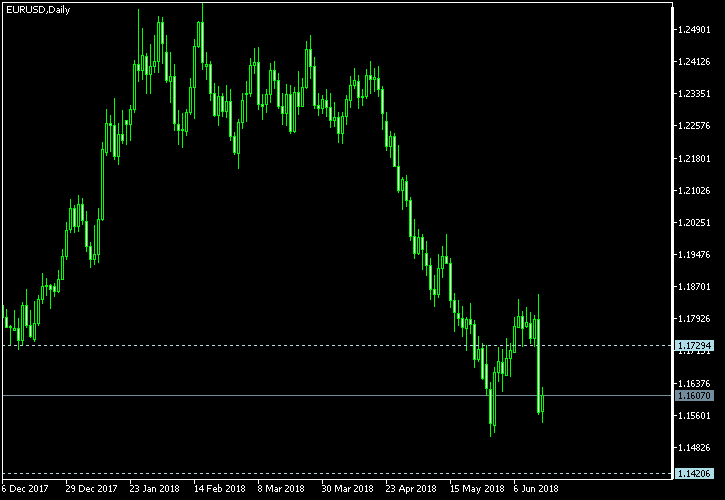Select the dashed horizontal line at 1.14206
Viewport: 725px width, 500px height.
click(338, 473)
